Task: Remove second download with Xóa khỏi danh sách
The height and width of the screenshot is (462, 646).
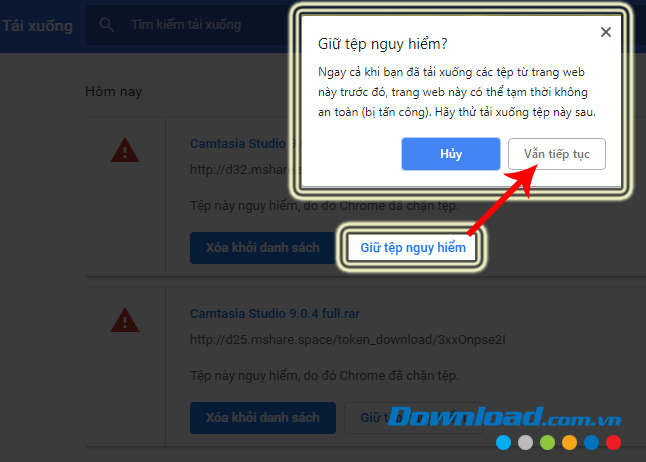Action: tap(262, 417)
